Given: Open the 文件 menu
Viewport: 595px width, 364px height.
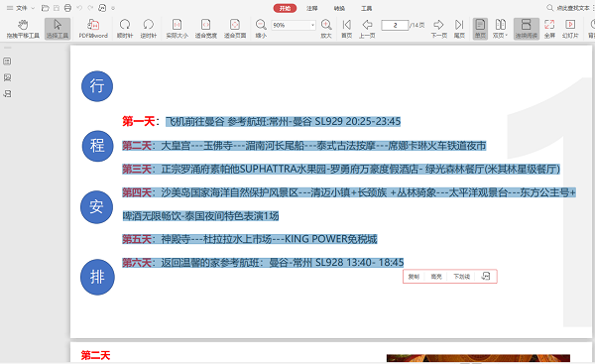Looking at the screenshot, I should [21, 8].
